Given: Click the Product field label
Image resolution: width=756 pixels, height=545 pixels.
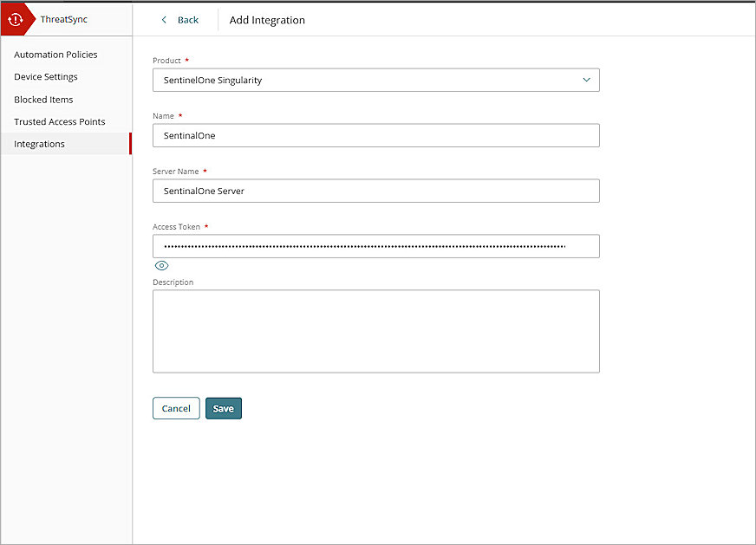Looking at the screenshot, I should 166,61.
